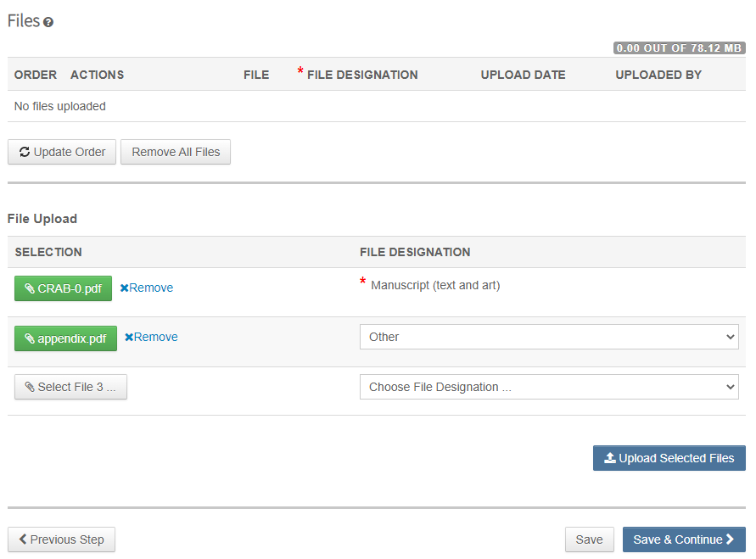Click the Update Order button

point(62,152)
